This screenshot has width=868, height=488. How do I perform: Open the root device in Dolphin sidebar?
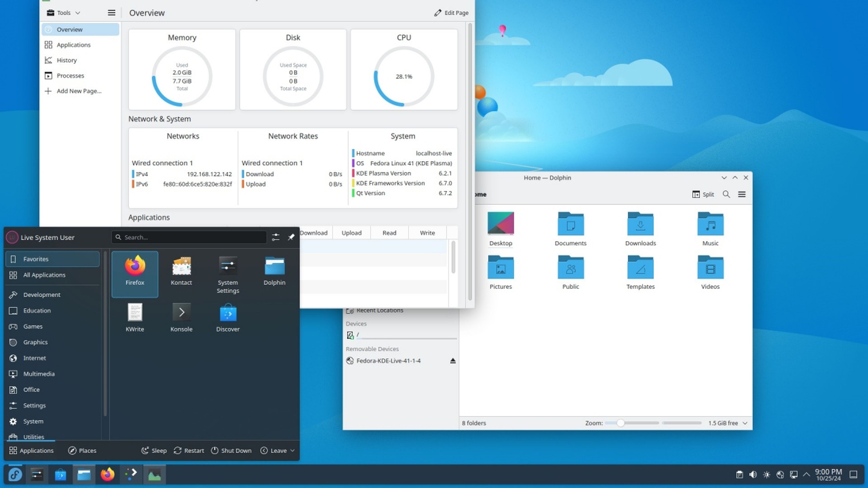tap(401, 335)
